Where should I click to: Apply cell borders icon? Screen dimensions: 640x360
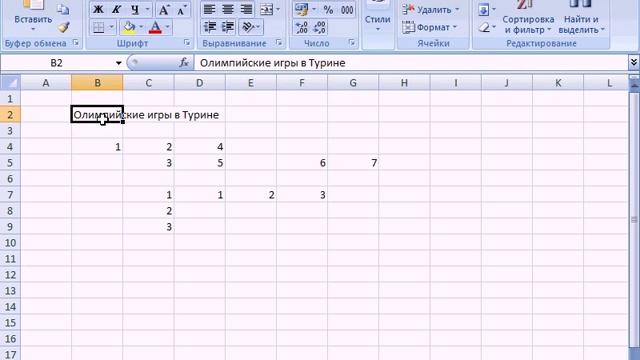(99, 27)
